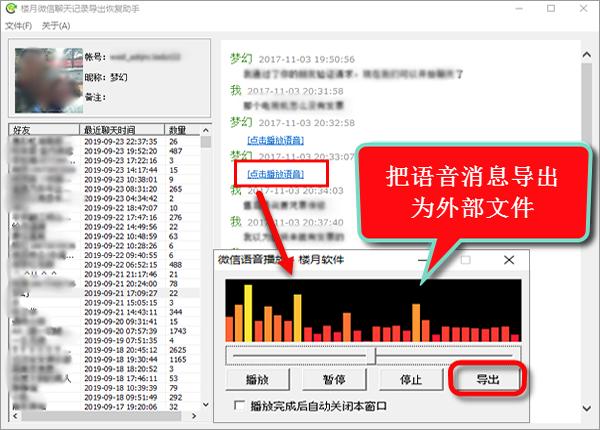Sort by 最近聊天时间 column header
Image resolution: width=600 pixels, height=430 pixels.
point(122,130)
